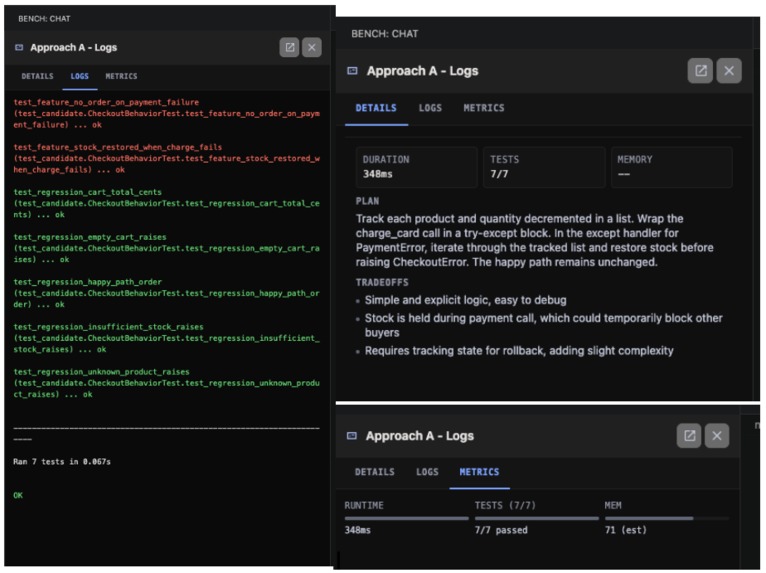Image resolution: width=766 pixels, height=573 pixels.
Task: Click the PLAN section heading
Action: click(367, 201)
